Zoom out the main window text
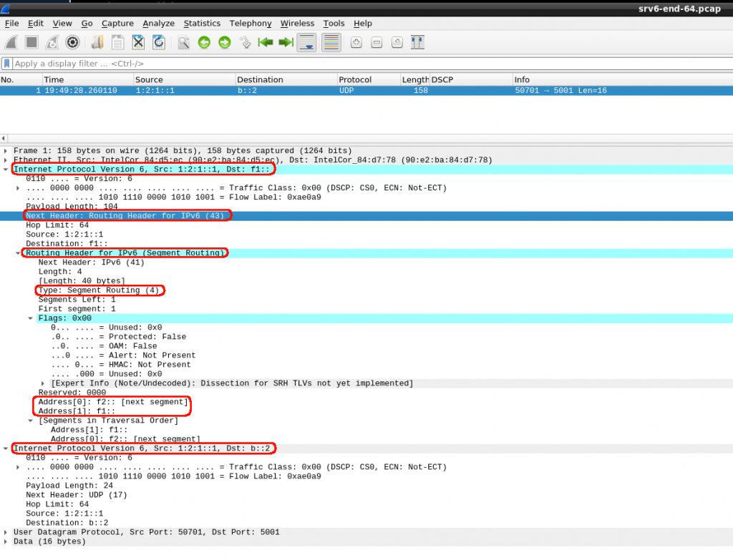This screenshot has height=560, width=733. pos(377,42)
